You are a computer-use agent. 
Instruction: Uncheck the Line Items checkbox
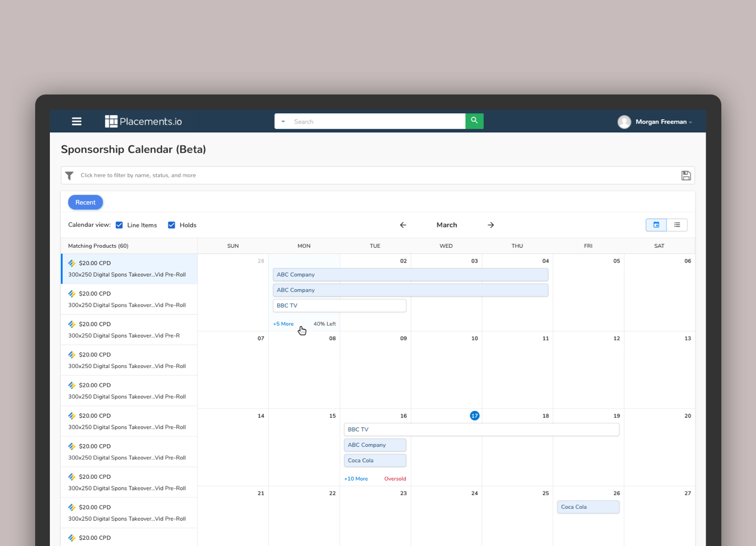click(x=119, y=225)
